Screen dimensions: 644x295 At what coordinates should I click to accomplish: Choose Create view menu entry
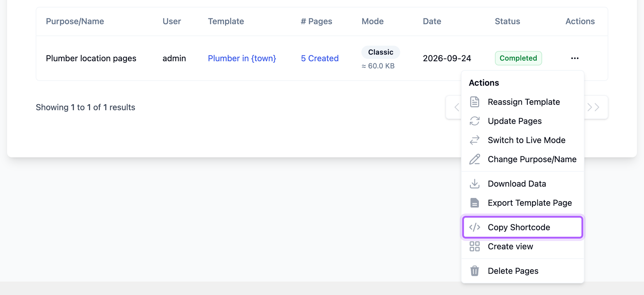coord(523,246)
